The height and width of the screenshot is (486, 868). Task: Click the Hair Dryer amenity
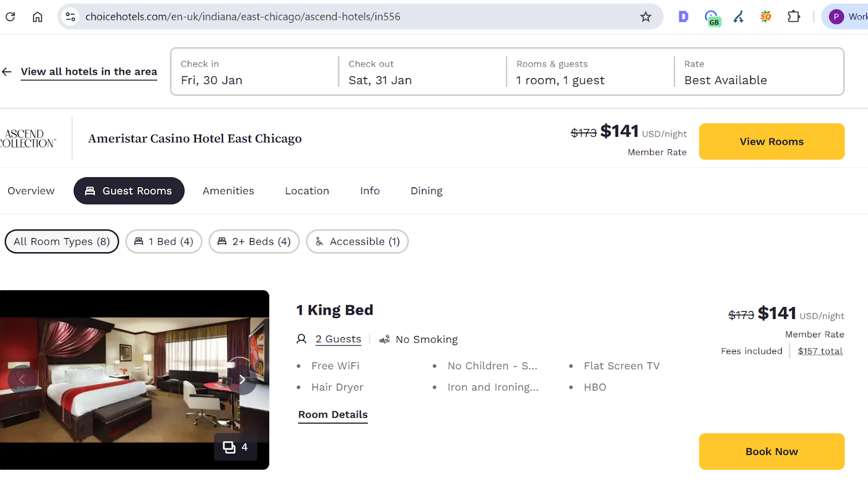coord(337,387)
